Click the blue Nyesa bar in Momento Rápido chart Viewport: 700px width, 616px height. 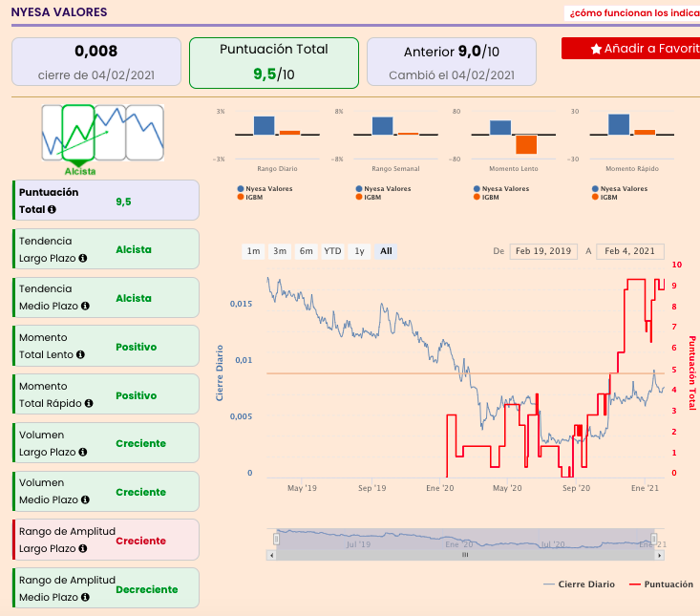tap(619, 124)
